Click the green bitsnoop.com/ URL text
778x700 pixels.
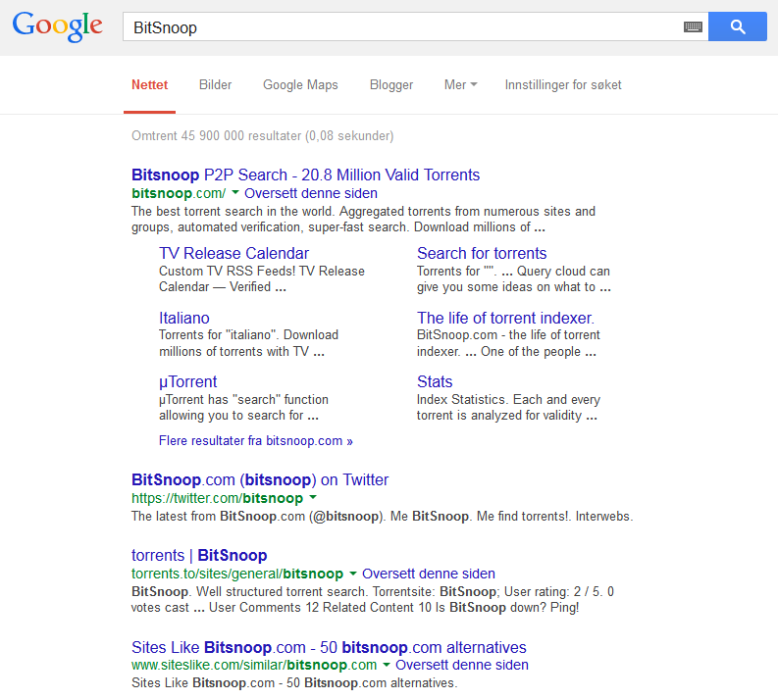(179, 193)
